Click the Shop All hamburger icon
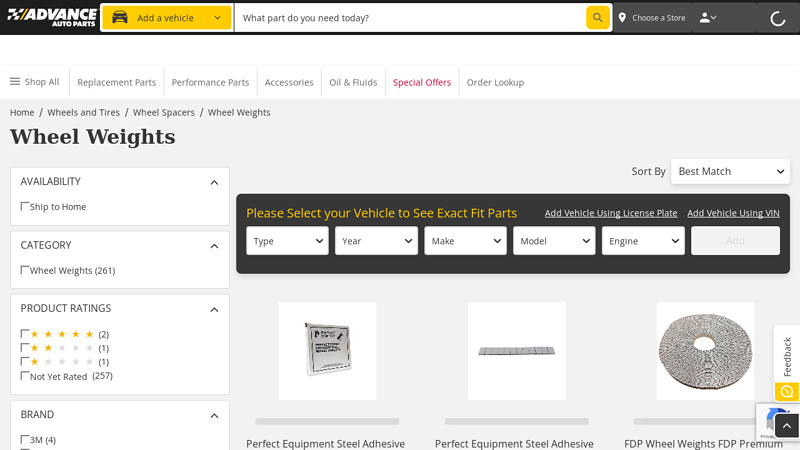The height and width of the screenshot is (450, 800). click(15, 82)
